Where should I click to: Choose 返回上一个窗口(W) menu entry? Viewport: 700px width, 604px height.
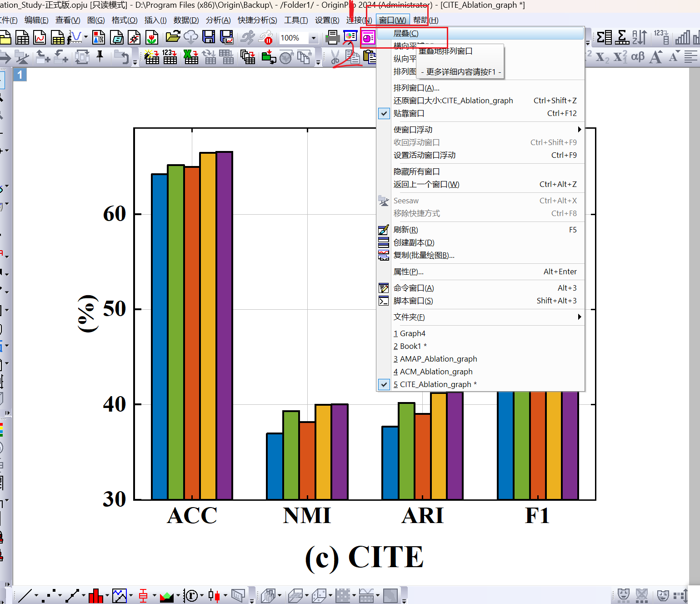[480, 184]
